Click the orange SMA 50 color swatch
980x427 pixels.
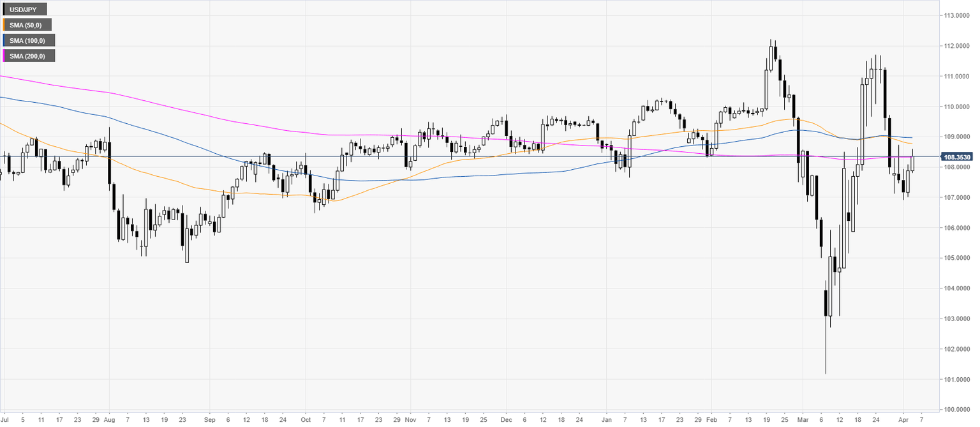(x=4, y=25)
